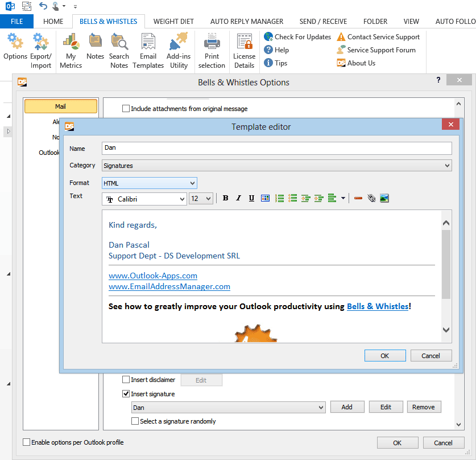The height and width of the screenshot is (460, 476).
Task: Open touch mode dropdown in quick access toolbar
Action: click(x=64, y=6)
